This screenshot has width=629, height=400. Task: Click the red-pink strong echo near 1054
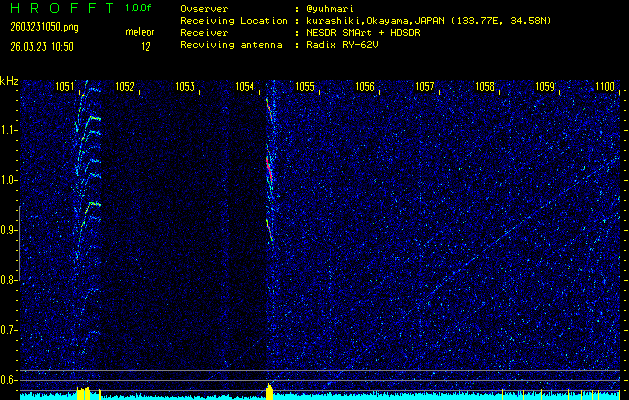click(268, 167)
